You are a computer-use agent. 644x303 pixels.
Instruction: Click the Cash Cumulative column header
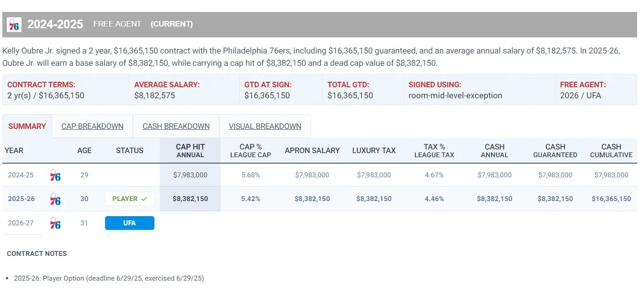point(611,150)
